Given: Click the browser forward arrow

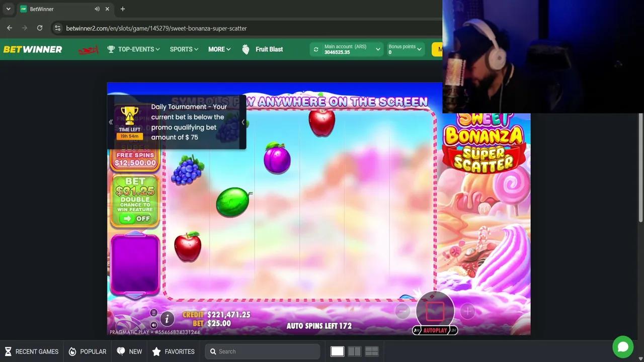Looking at the screenshot, I should click(x=25, y=28).
